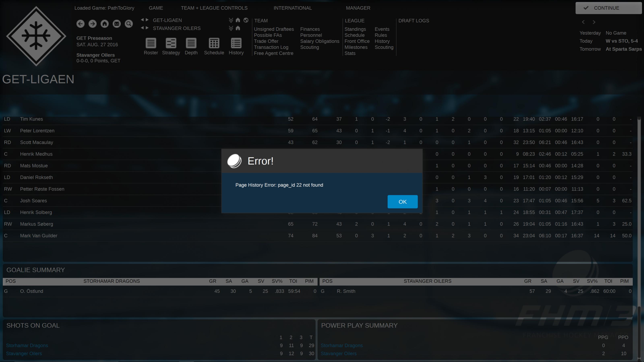644x362 pixels.
Task: Click the globe icon beside GET-LIGAEN
Action: pos(246,20)
